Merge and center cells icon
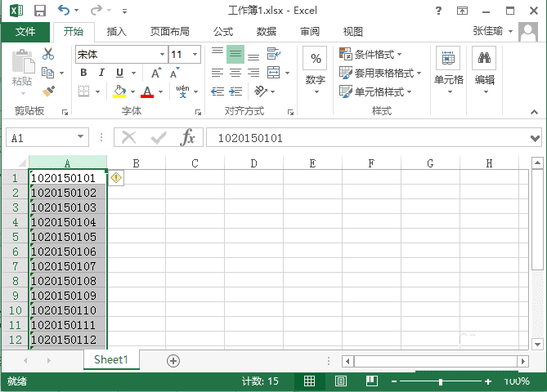The height and width of the screenshot is (392, 547). (x=273, y=73)
